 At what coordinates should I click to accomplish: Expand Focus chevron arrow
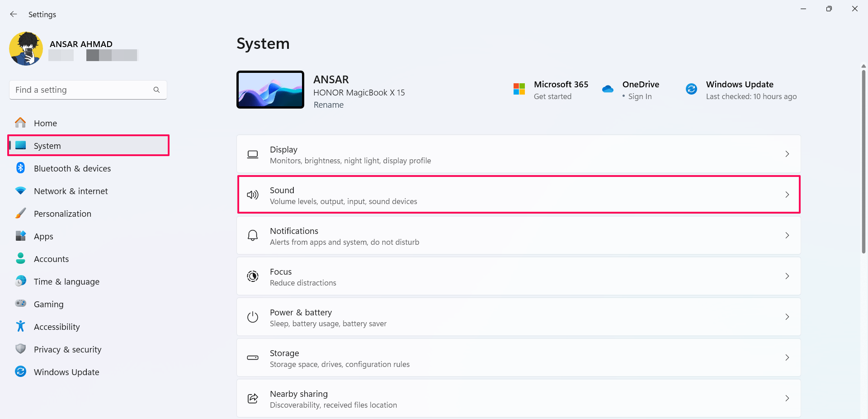click(x=787, y=276)
